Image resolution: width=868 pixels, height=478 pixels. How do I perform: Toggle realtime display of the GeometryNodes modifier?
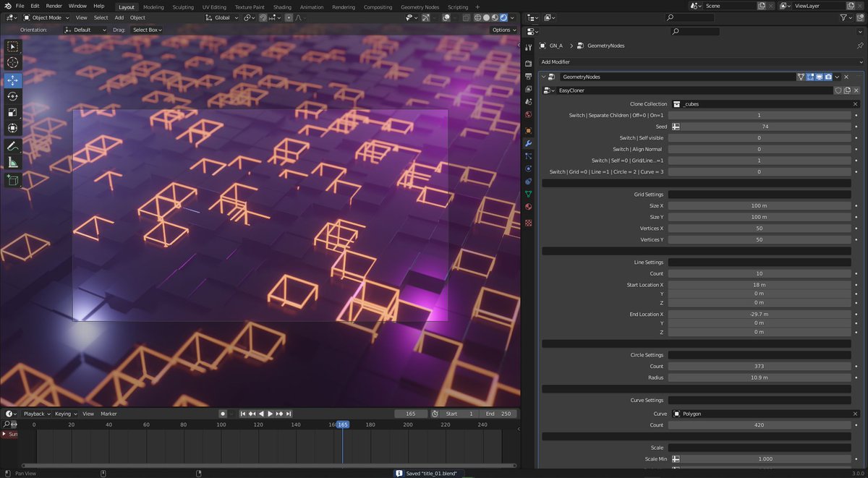[819, 76]
